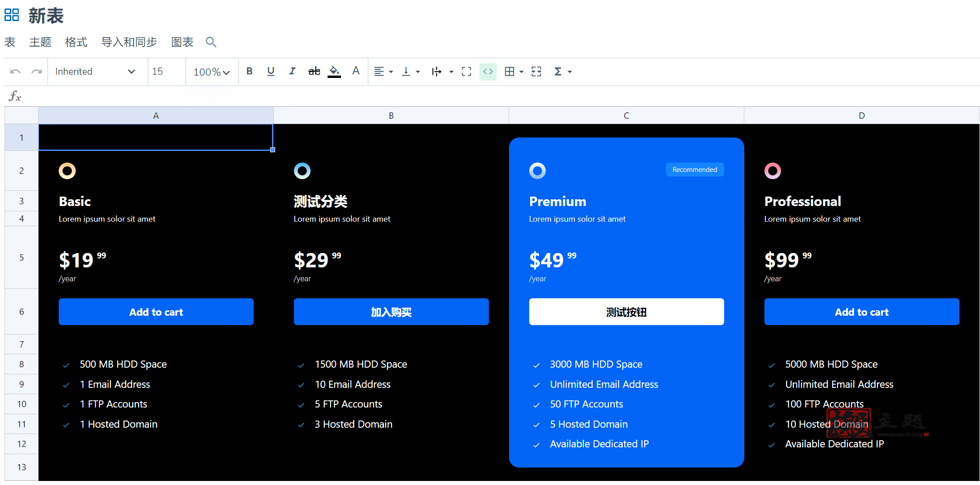The height and width of the screenshot is (485, 980).
Task: Expand the horizontal align dropdown arrow
Action: pyautogui.click(x=391, y=72)
